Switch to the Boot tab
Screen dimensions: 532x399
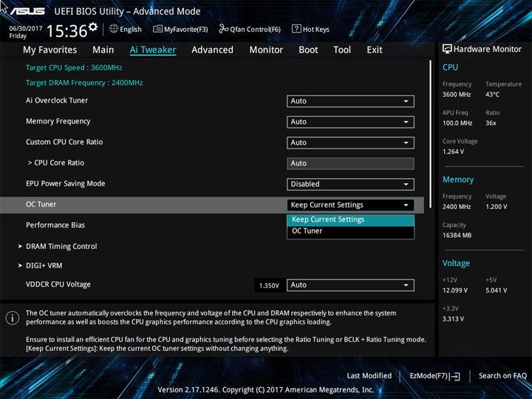click(x=308, y=50)
